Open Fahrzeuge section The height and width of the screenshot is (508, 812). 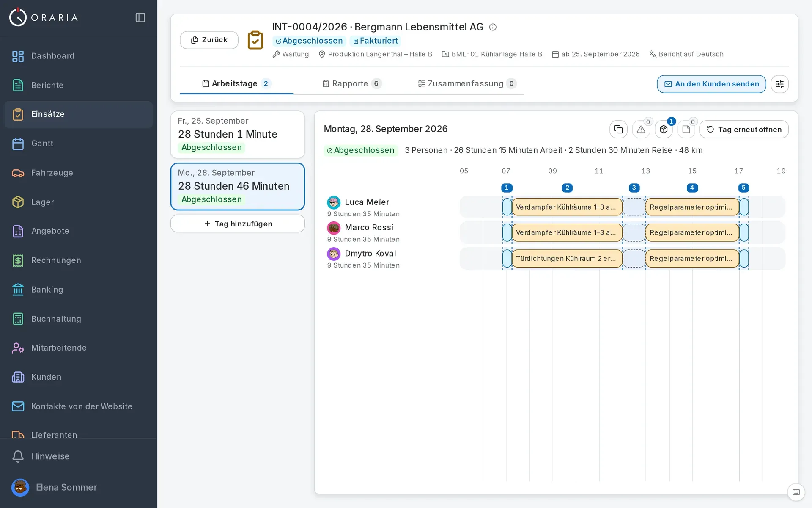79,173
